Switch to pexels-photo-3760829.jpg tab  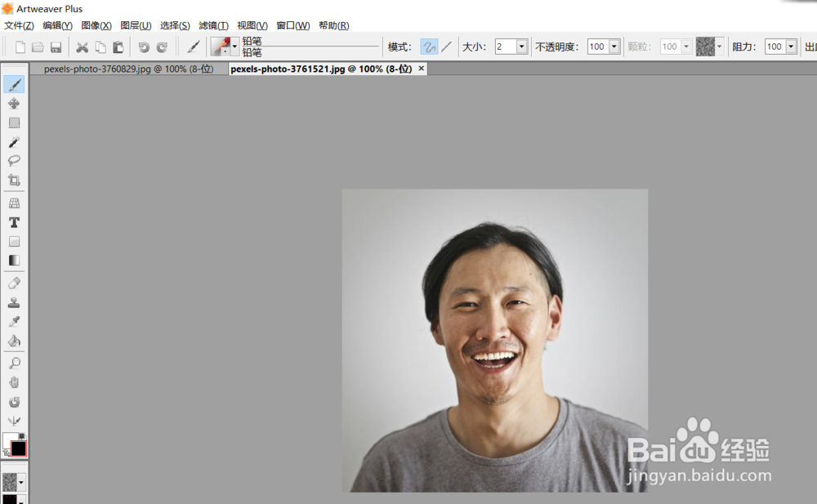[129, 69]
